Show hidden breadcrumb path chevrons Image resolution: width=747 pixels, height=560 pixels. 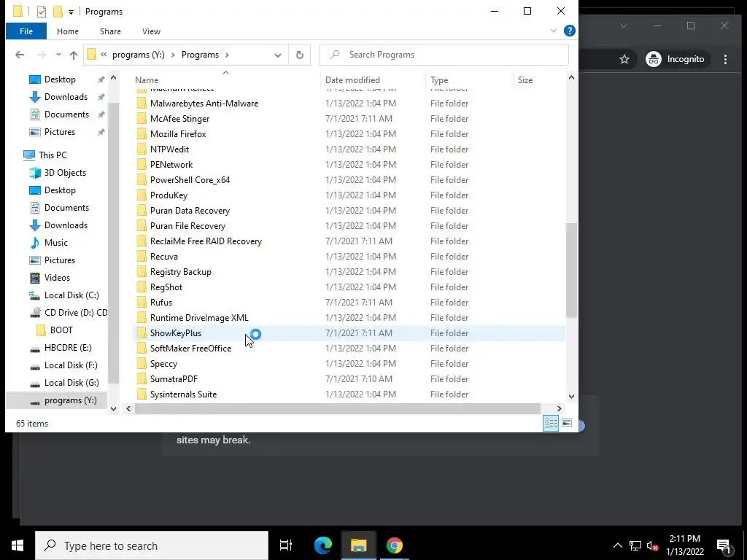pyautogui.click(x=104, y=55)
